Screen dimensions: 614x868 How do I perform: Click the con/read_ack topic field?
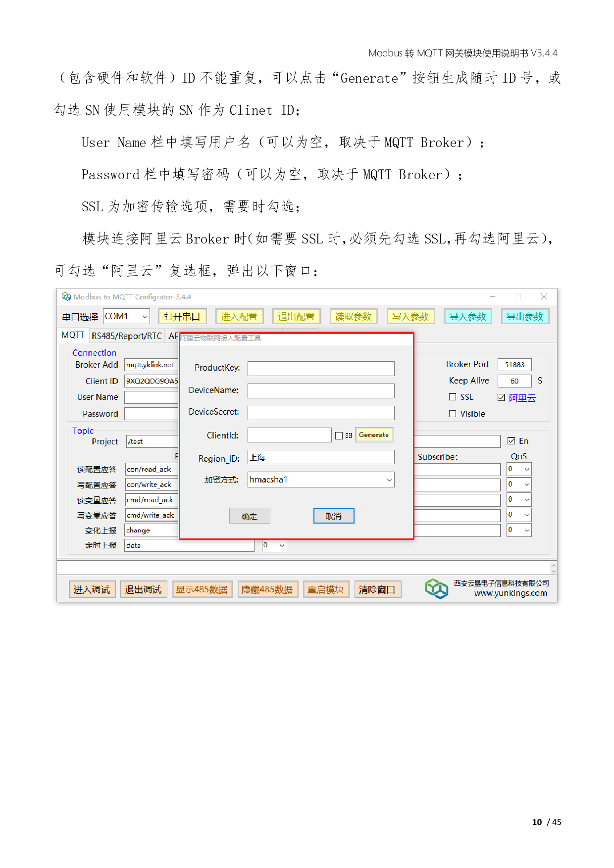[x=152, y=469]
